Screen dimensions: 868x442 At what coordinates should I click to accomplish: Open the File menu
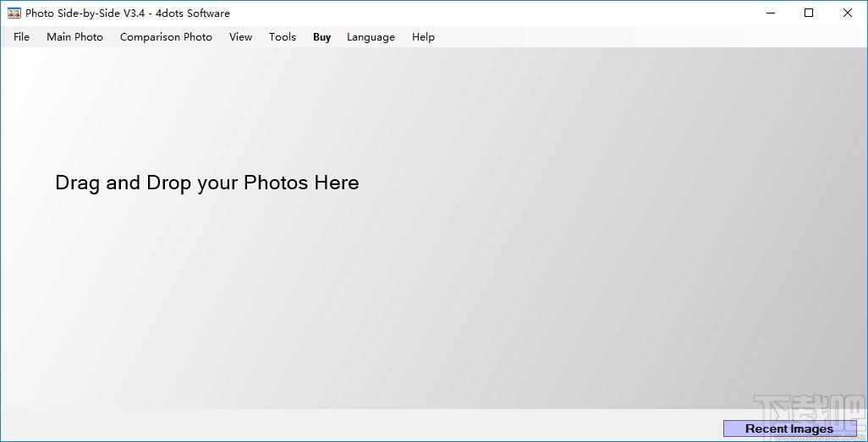pos(22,37)
